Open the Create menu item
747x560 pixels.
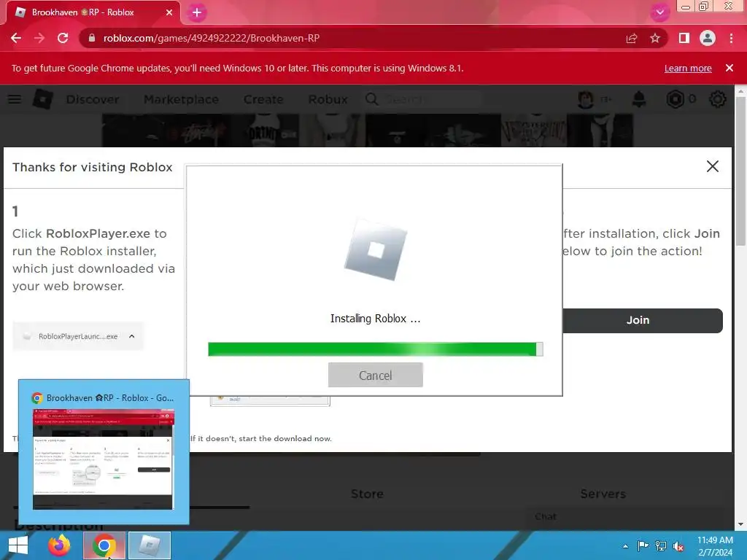click(263, 99)
